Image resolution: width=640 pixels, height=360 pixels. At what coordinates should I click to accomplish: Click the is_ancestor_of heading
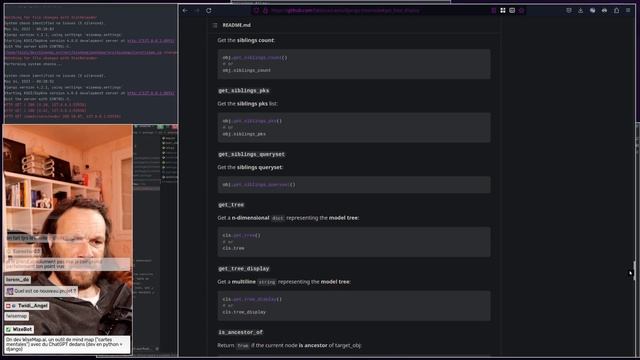[240, 332]
